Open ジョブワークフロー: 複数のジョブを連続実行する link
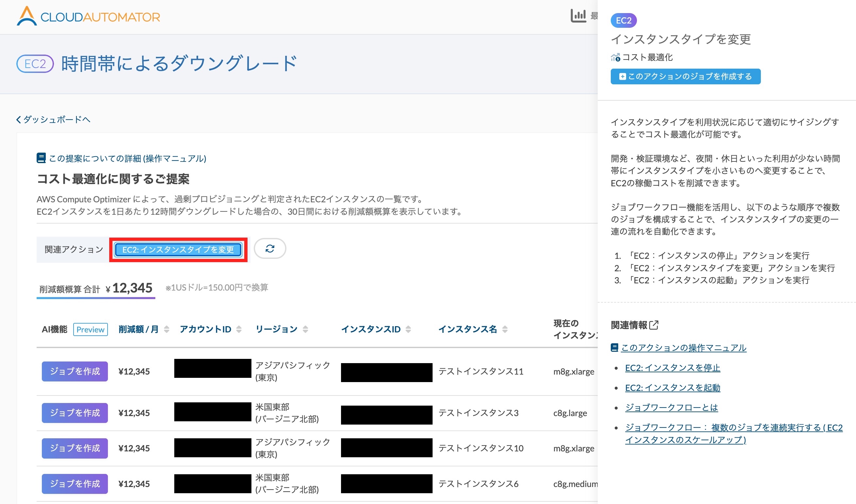 [734, 433]
